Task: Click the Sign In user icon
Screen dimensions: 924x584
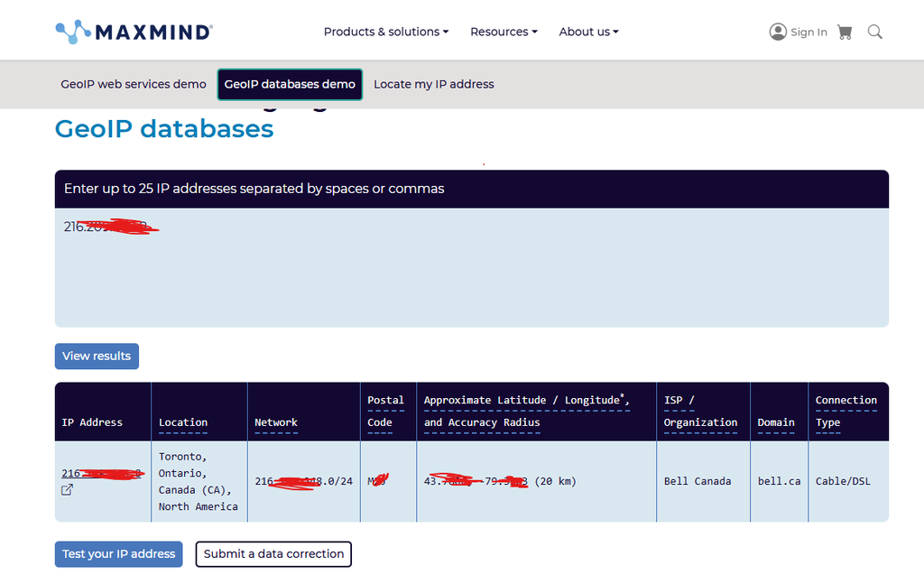Action: (778, 32)
